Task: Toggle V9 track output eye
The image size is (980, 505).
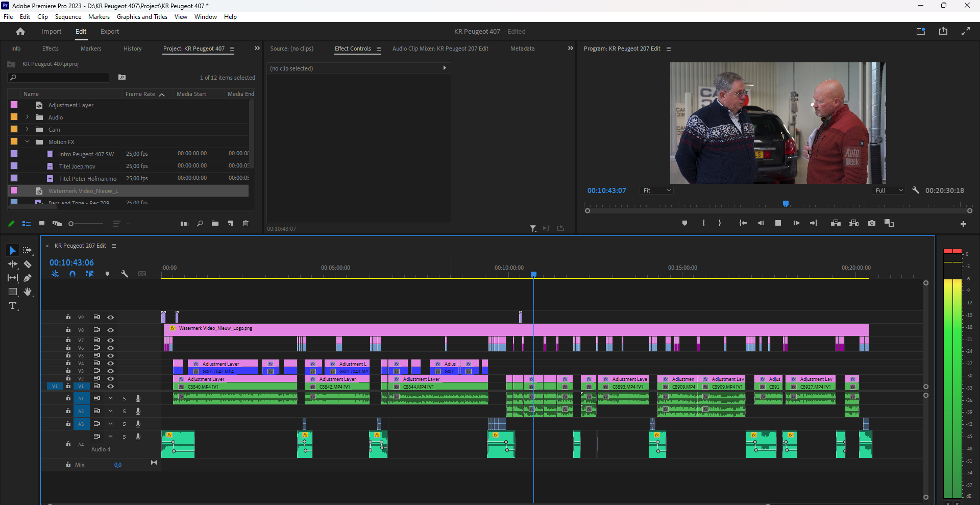Action: coord(110,317)
